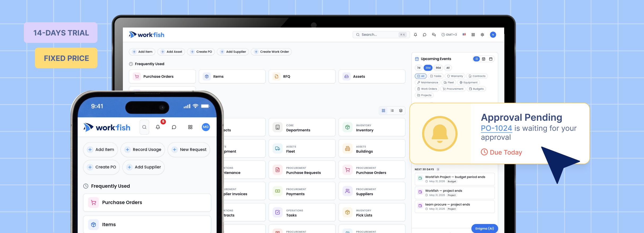Open 'Workfish — project ends' event
This screenshot has height=233, width=644.
[x=455, y=193]
